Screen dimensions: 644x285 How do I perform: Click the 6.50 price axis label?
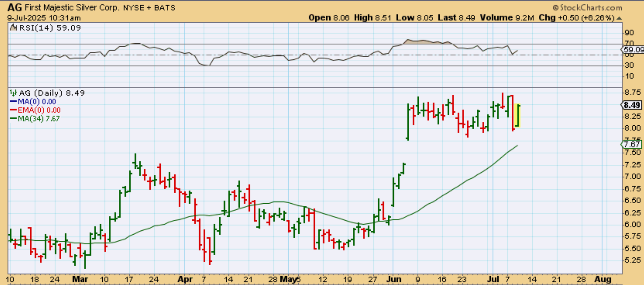632,201
